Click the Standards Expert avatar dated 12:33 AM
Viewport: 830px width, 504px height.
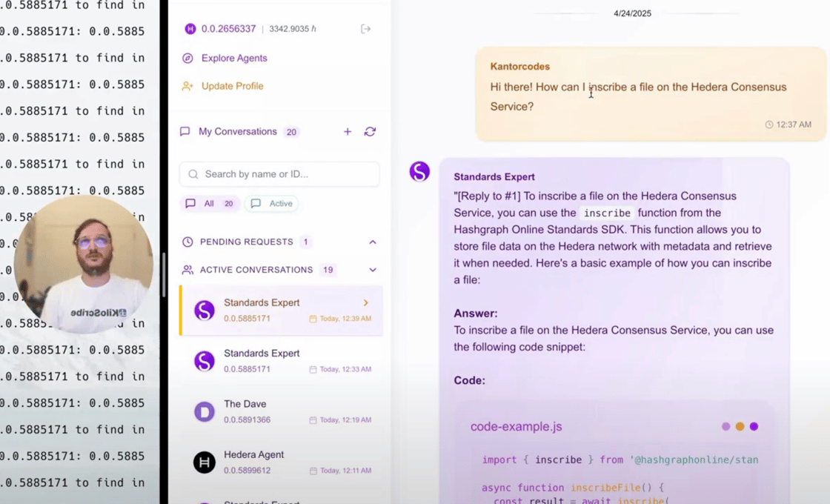tap(205, 361)
